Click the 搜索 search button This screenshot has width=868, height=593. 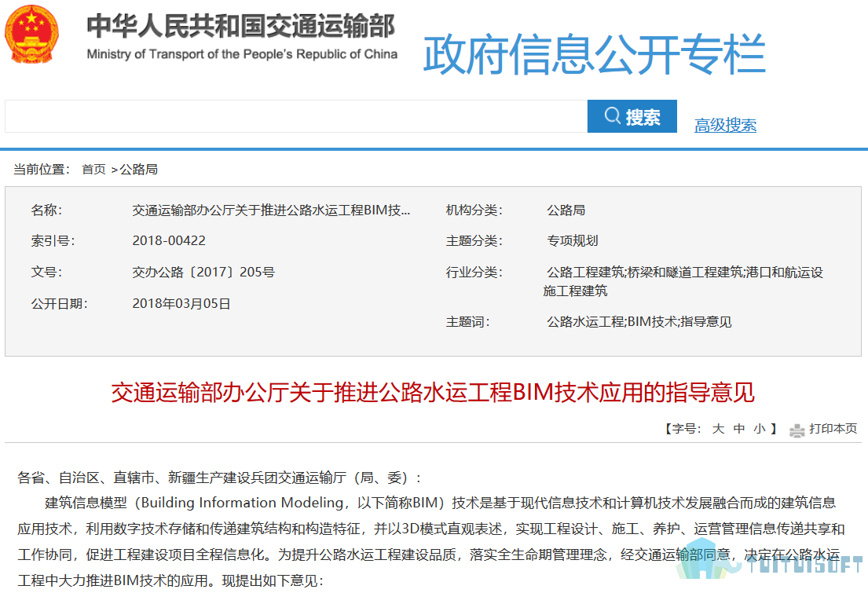tap(632, 116)
